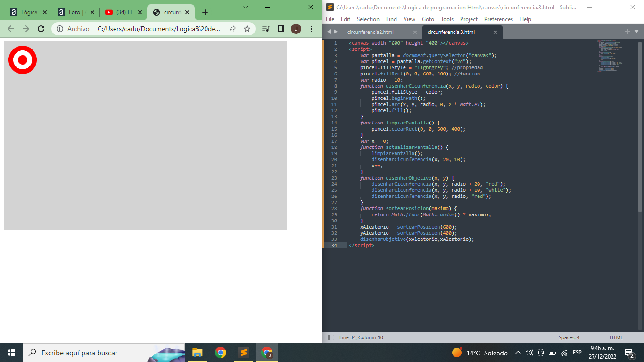
Task: Open a new Chrome tab with the plus button
Action: coord(205,12)
